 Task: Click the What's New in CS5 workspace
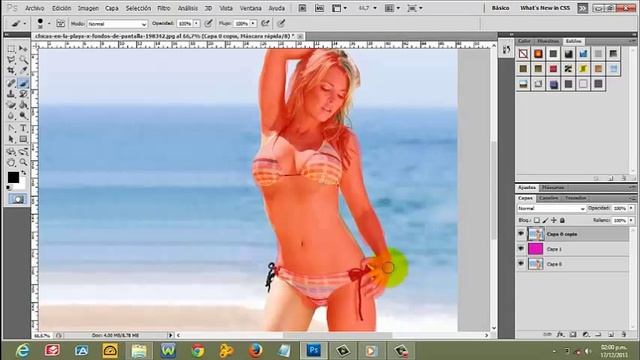click(x=545, y=8)
